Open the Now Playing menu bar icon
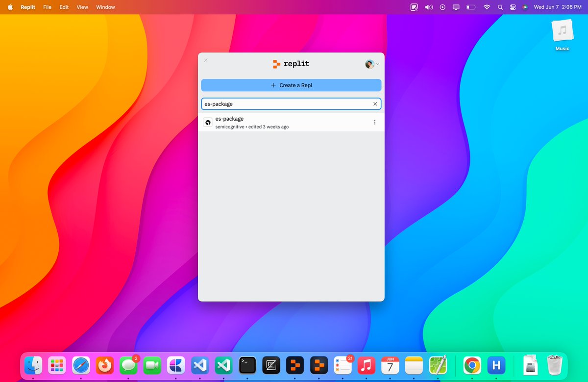The image size is (588, 382). (x=442, y=7)
